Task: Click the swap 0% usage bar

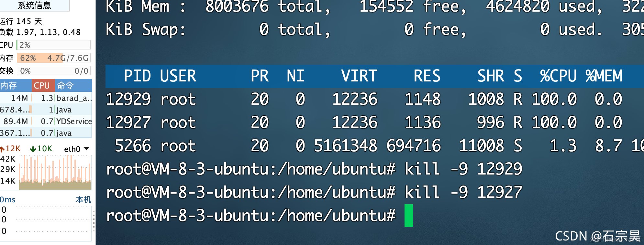Action: (54, 71)
